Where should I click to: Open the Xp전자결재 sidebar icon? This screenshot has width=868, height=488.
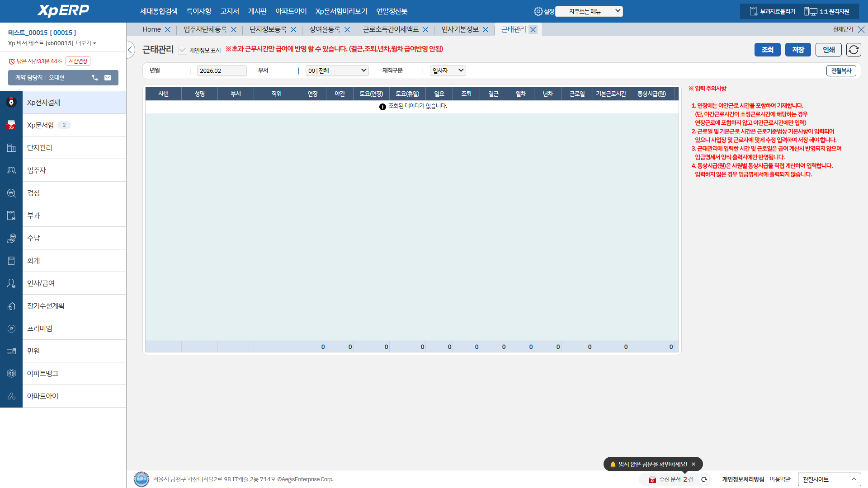pyautogui.click(x=11, y=103)
